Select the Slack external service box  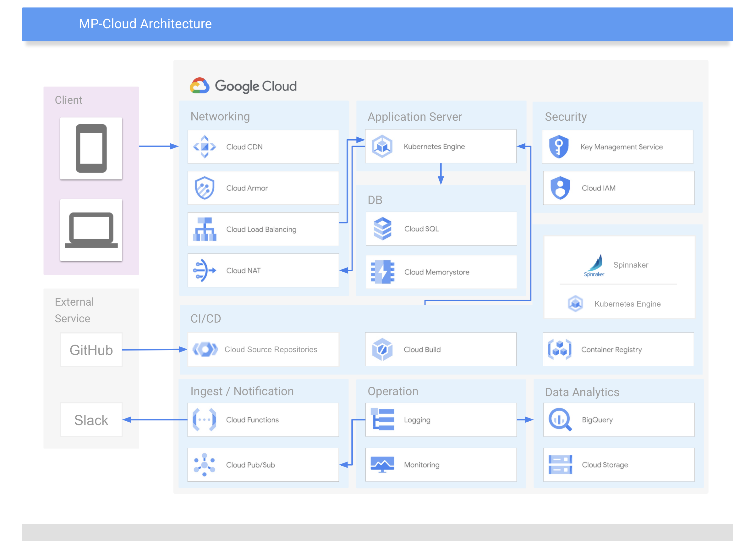click(91, 419)
